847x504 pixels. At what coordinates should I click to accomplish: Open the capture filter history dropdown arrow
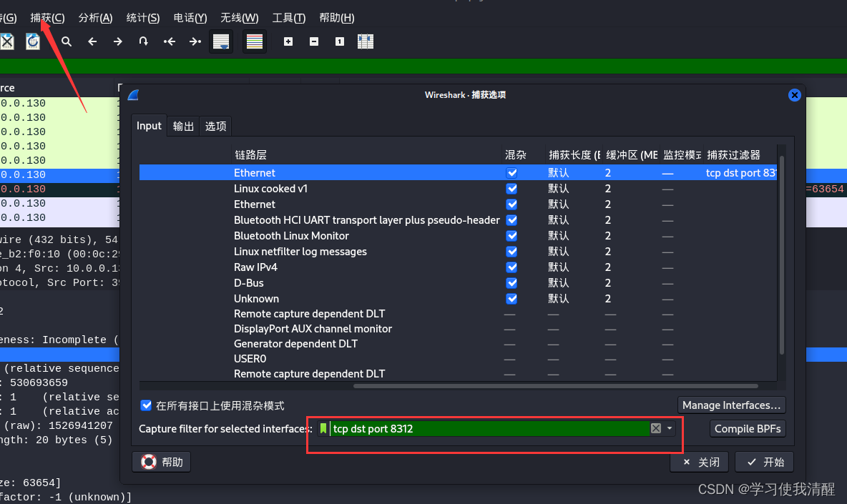(x=670, y=428)
